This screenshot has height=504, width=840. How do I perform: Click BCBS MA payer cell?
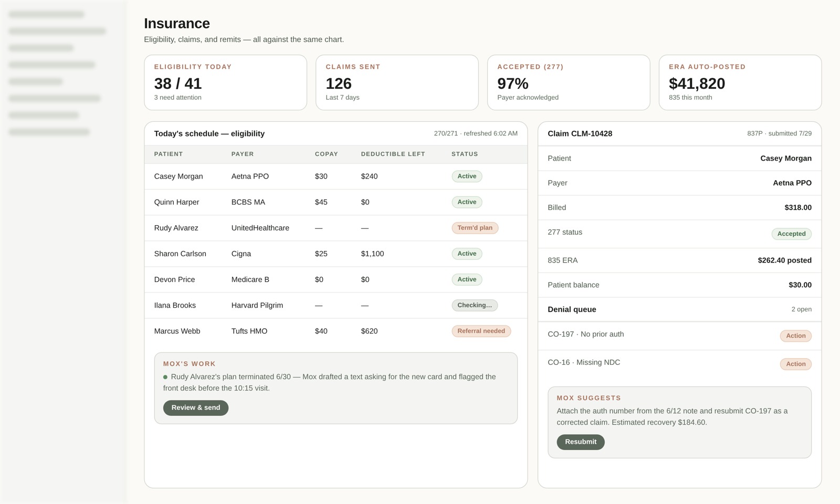coord(248,202)
